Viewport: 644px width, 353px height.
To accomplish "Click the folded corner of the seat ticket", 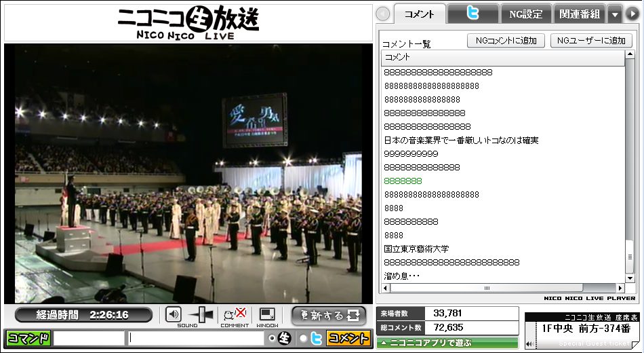I will point(635,343).
